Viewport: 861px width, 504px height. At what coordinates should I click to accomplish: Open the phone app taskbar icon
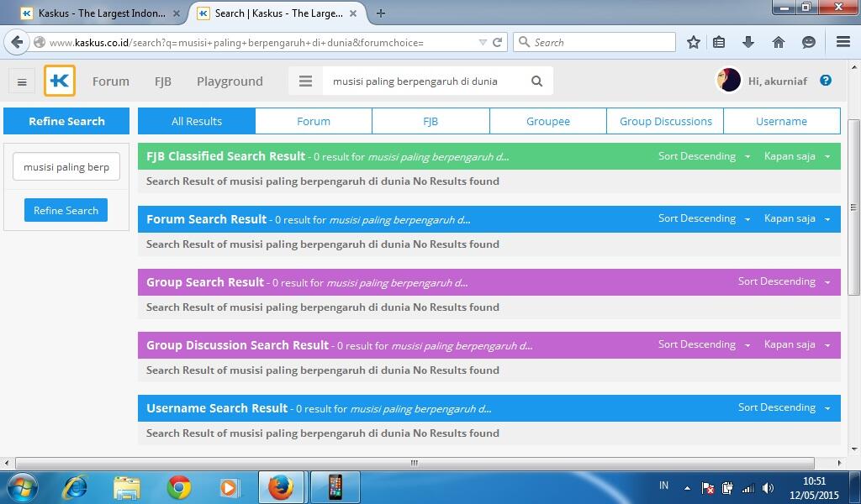335,487
